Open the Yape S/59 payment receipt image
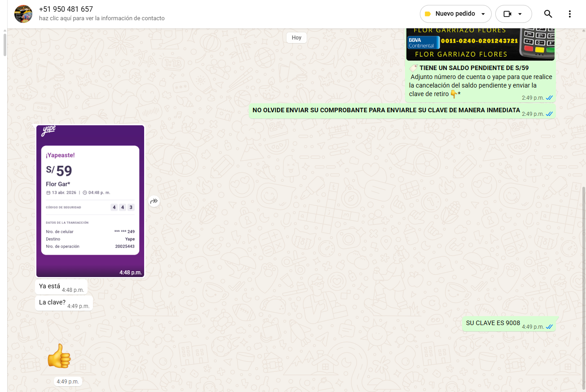 pos(90,201)
